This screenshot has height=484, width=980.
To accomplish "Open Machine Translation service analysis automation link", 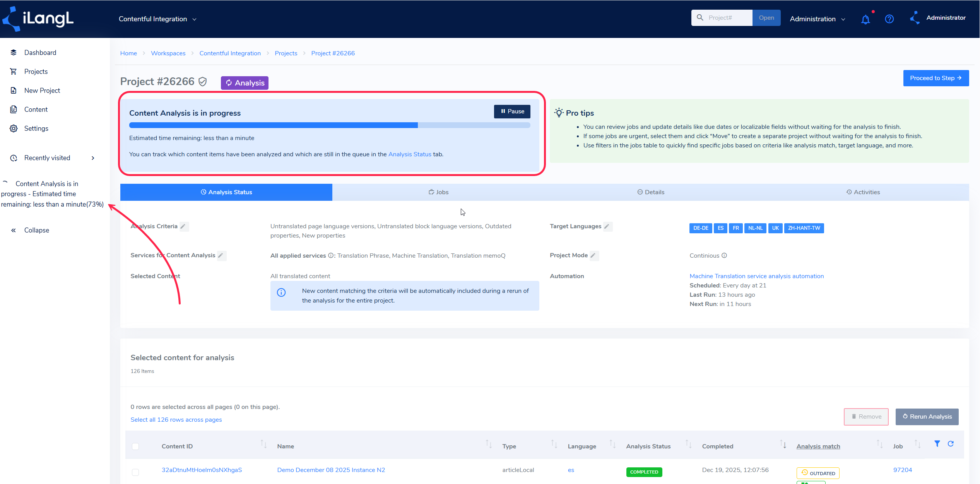I will pos(756,276).
